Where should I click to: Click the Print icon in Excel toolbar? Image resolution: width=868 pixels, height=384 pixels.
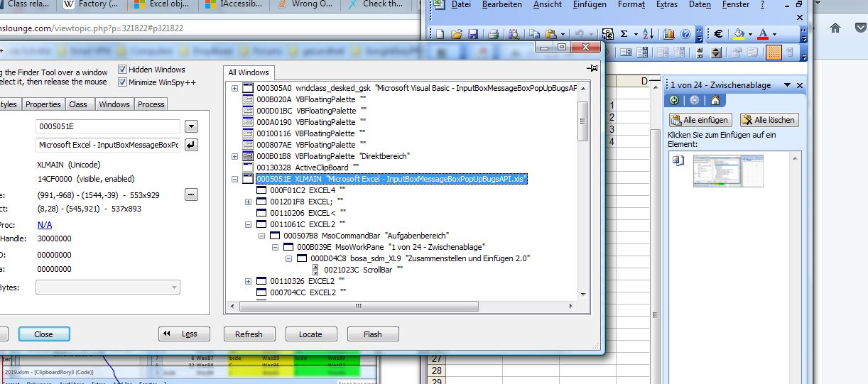pos(493,34)
